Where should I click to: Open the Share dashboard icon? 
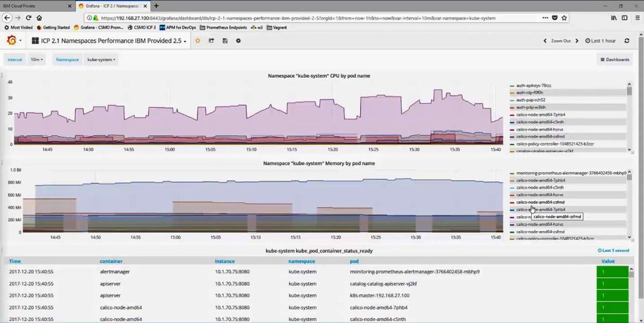click(211, 40)
